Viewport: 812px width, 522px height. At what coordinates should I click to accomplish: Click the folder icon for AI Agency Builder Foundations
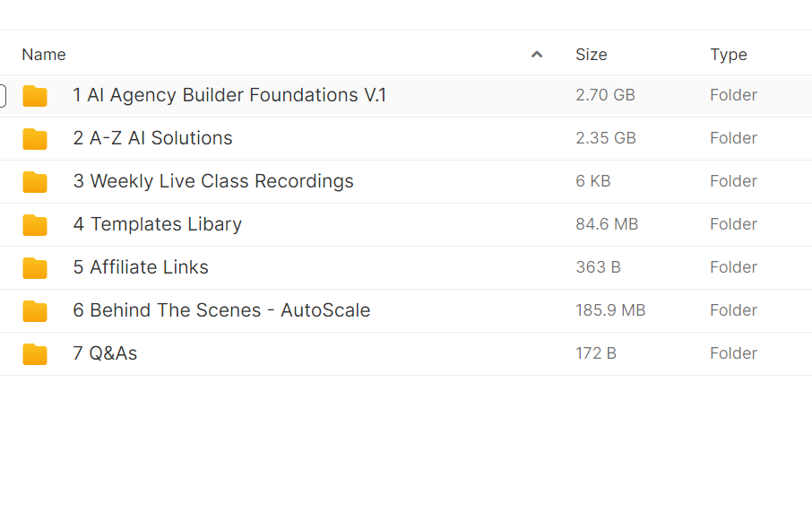[35, 96]
